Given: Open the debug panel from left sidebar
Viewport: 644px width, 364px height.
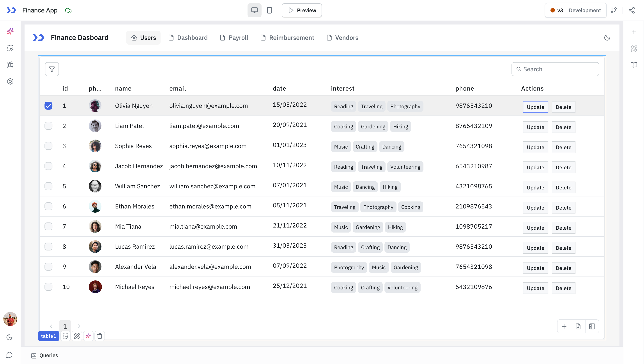Looking at the screenshot, I should (x=10, y=64).
